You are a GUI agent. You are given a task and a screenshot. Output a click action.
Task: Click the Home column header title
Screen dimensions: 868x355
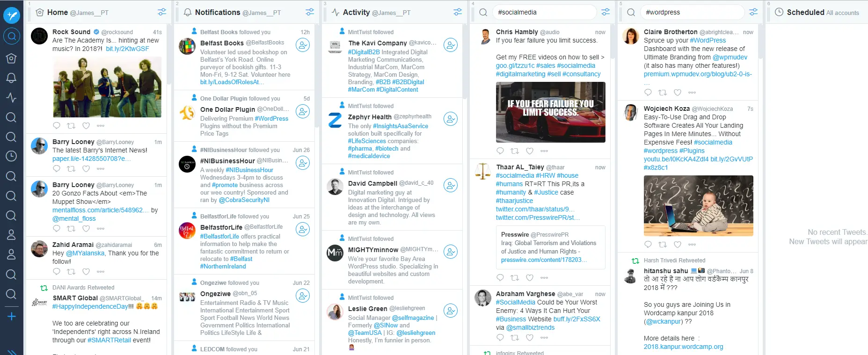pyautogui.click(x=58, y=12)
